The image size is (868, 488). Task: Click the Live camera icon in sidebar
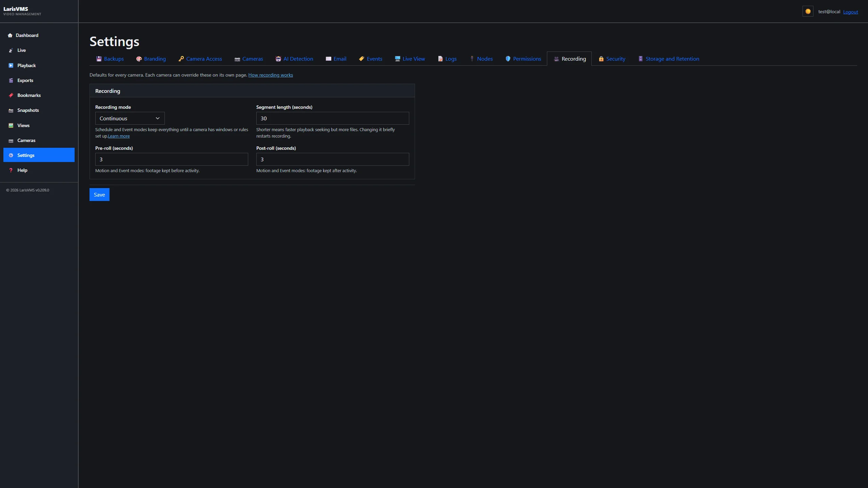tap(11, 50)
